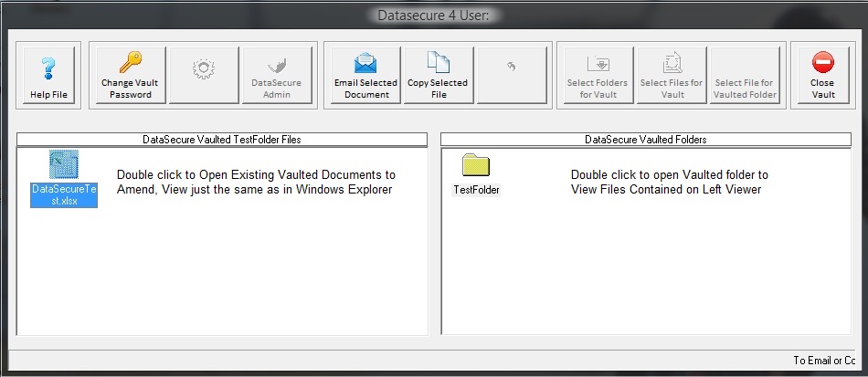This screenshot has height=377, width=868.
Task: Click the Change Vault Password key button
Action: pyautogui.click(x=129, y=76)
